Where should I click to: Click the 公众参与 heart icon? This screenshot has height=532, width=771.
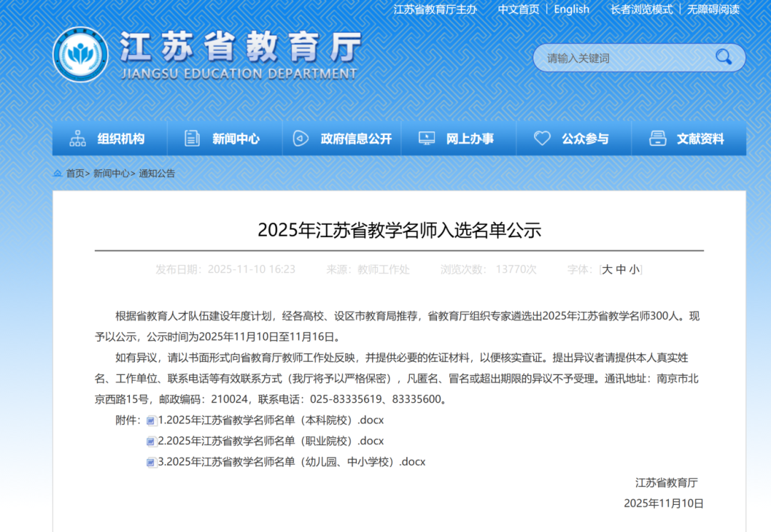tap(543, 139)
